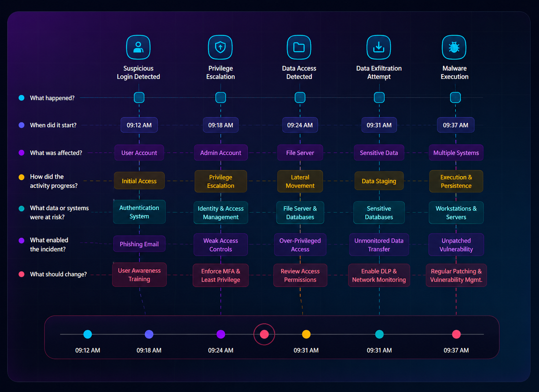Click the Phishing Email cause chip
The height and width of the screenshot is (392, 539).
coord(139,244)
